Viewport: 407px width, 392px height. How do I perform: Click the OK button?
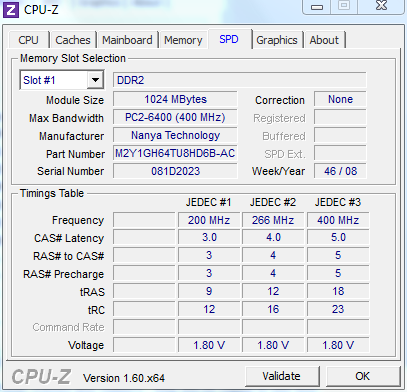pyautogui.click(x=362, y=376)
